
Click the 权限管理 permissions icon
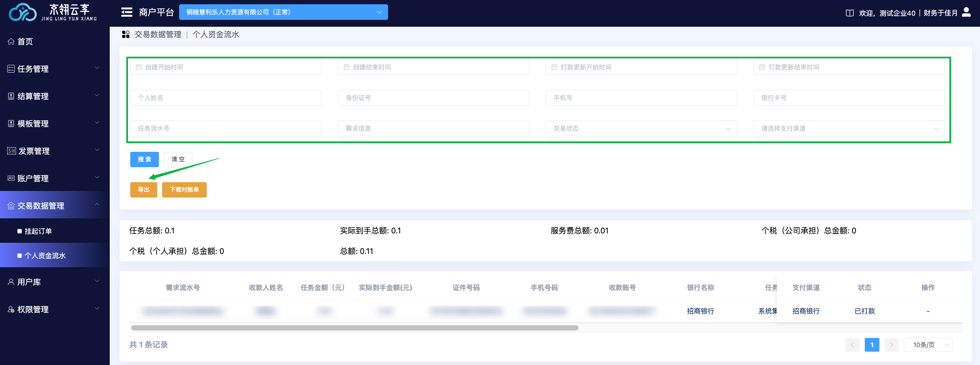(x=11, y=309)
